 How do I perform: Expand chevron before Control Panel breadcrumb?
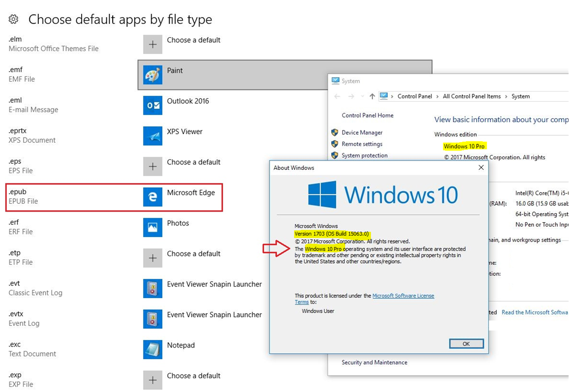[x=392, y=97]
